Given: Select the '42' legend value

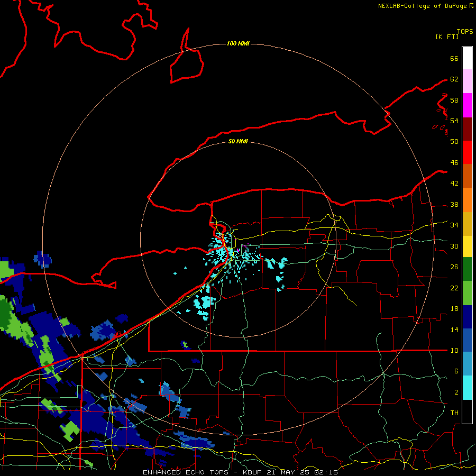Looking at the screenshot, I should point(454,184).
